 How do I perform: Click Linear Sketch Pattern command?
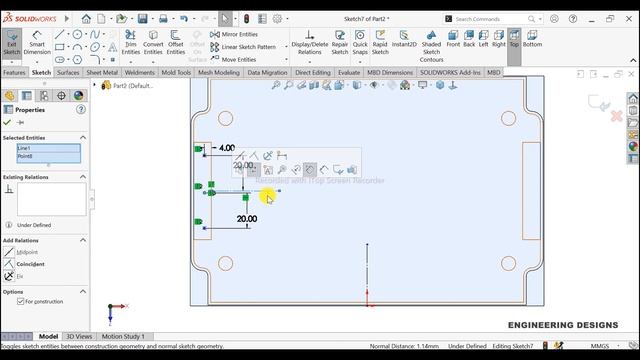point(243,47)
